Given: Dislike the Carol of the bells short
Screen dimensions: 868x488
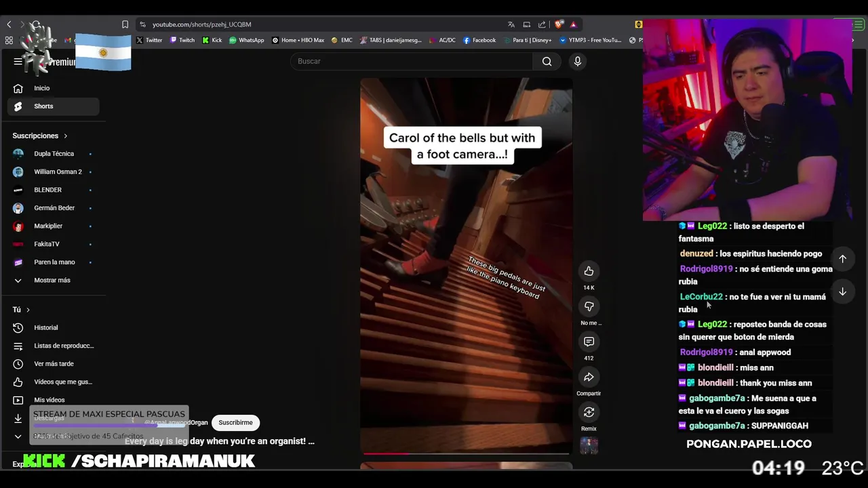Looking at the screenshot, I should tap(589, 306).
